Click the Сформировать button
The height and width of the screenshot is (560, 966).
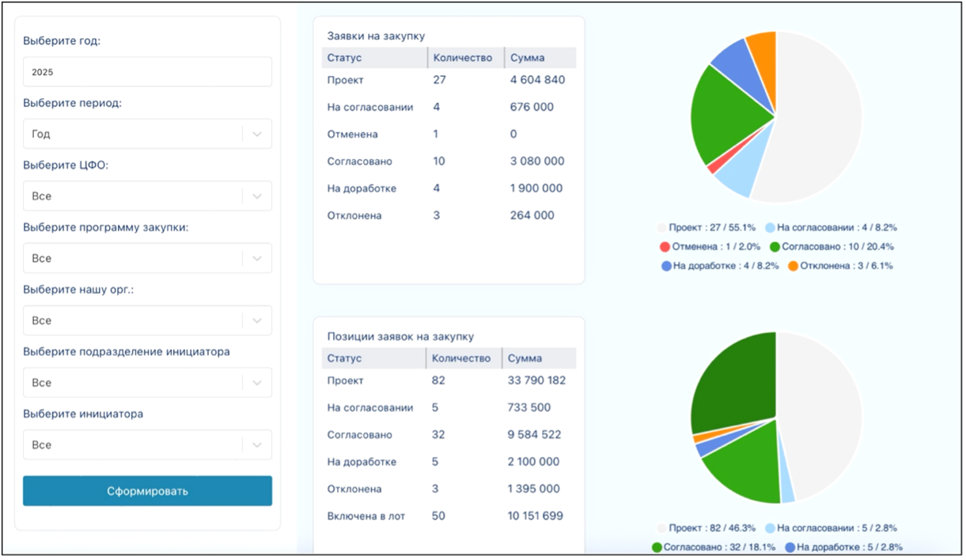click(147, 491)
